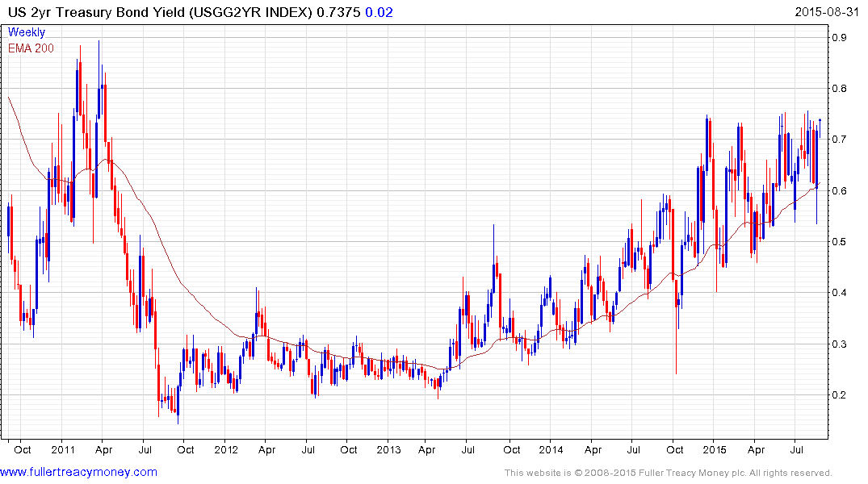Click the Weekly interval label

[x=27, y=33]
